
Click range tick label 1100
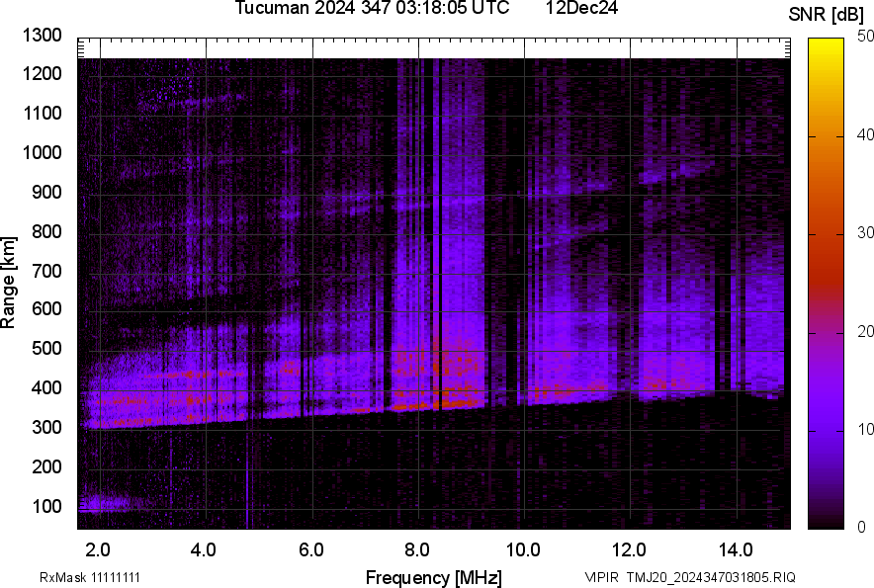42,113
